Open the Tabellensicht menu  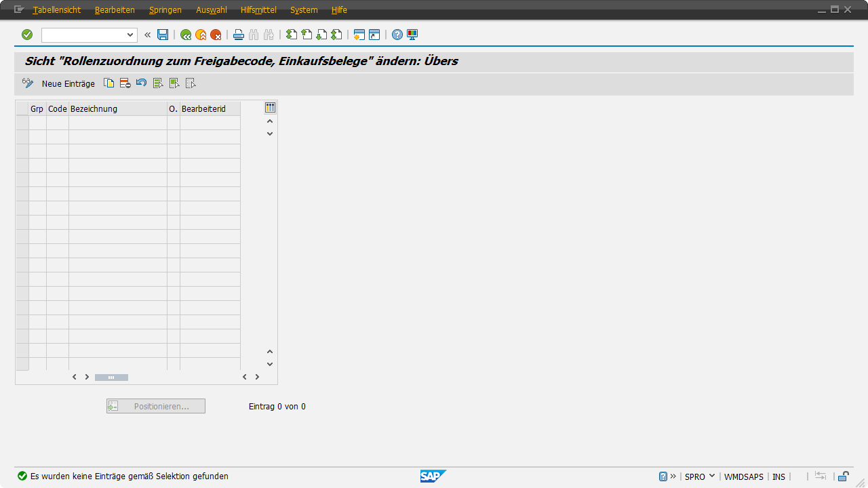pyautogui.click(x=56, y=10)
